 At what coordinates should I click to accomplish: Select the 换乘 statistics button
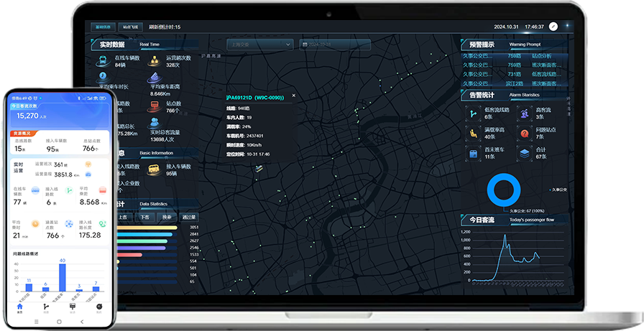tap(167, 216)
